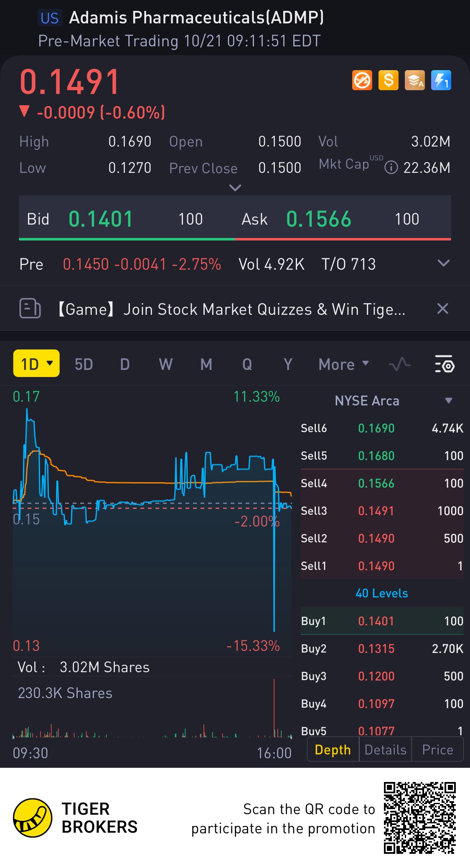The height and width of the screenshot is (868, 470).
Task: Tap the blue lightning bolt badge icon
Action: point(441,80)
